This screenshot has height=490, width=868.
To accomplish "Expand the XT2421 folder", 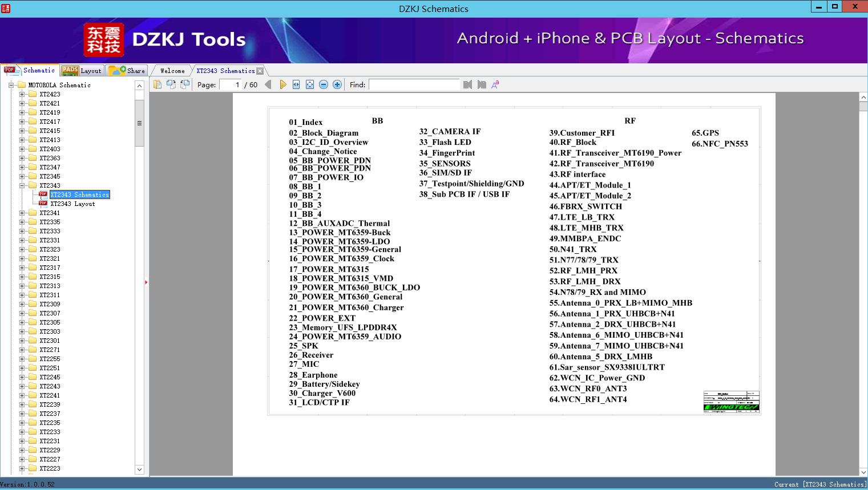I will coord(22,103).
